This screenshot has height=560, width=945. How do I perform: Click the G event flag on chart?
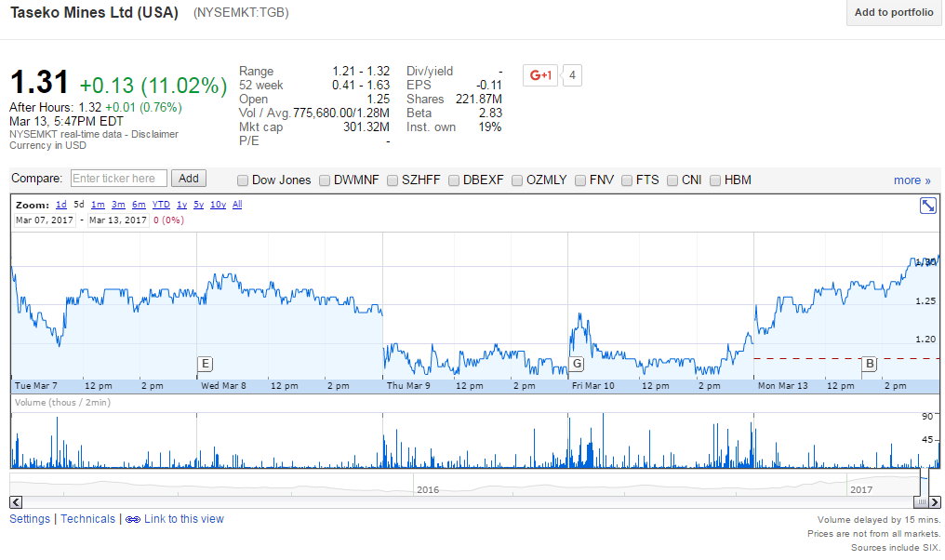tap(577, 364)
